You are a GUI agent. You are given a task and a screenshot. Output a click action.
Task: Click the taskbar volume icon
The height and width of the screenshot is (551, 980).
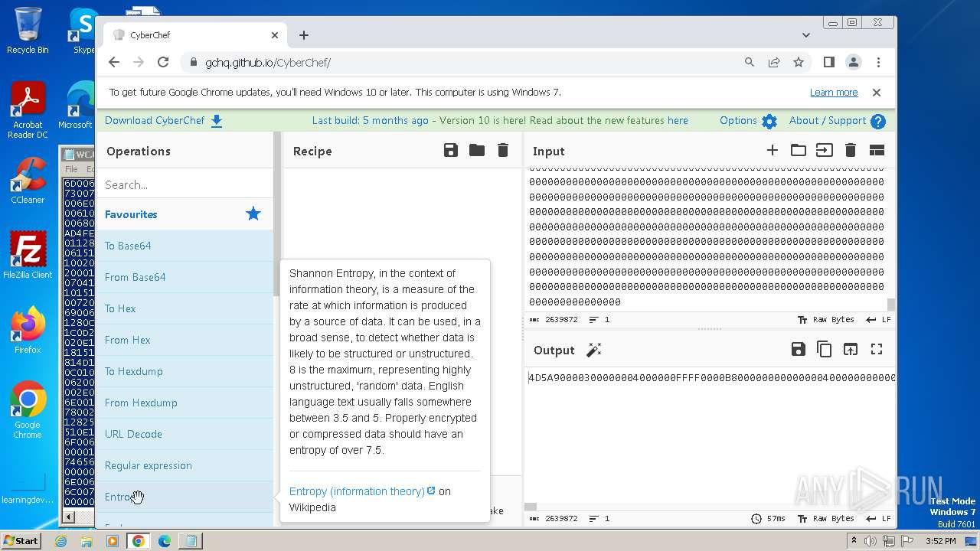[x=870, y=541]
